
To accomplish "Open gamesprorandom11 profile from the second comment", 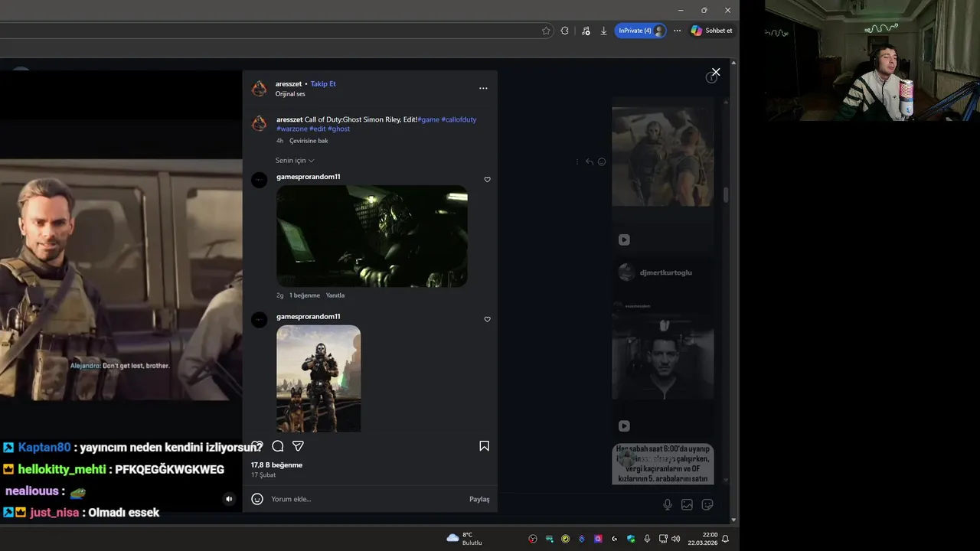I will [309, 316].
